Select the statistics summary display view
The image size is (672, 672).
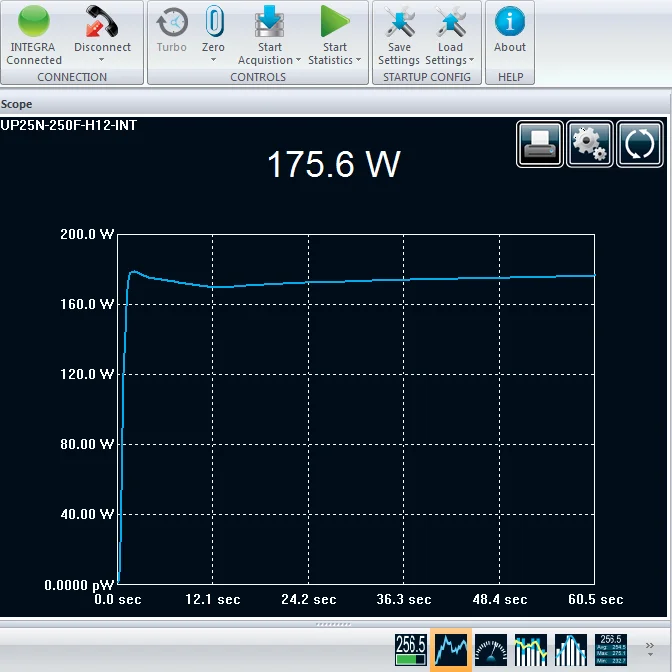click(x=611, y=648)
